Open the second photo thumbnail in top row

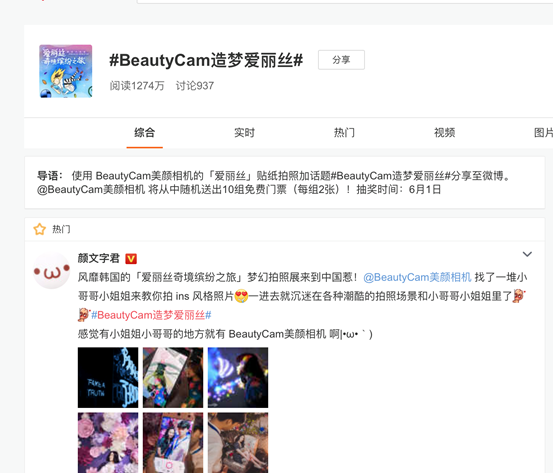pos(173,377)
